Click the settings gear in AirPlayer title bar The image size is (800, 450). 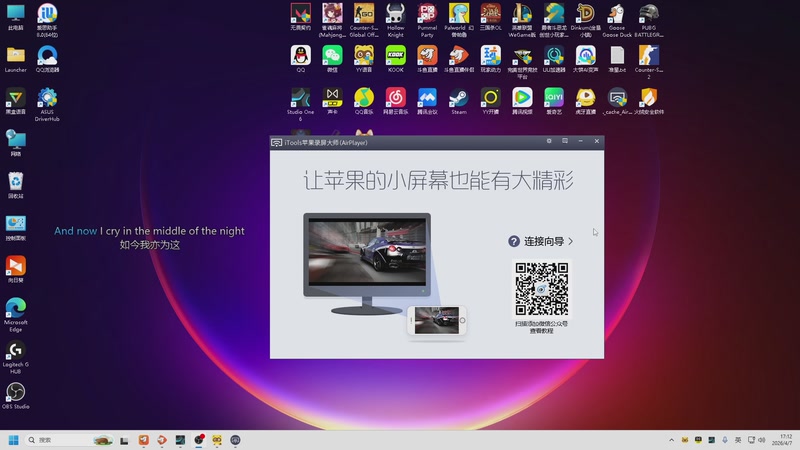(549, 141)
